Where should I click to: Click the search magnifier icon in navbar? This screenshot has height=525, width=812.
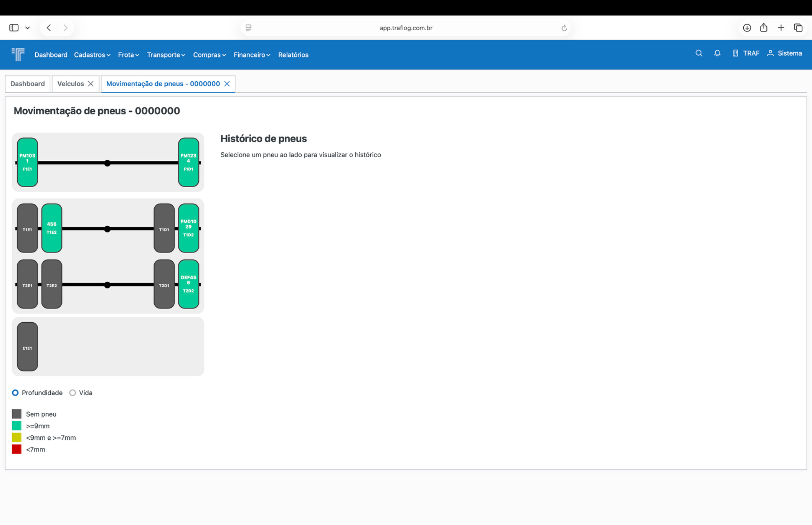click(699, 53)
